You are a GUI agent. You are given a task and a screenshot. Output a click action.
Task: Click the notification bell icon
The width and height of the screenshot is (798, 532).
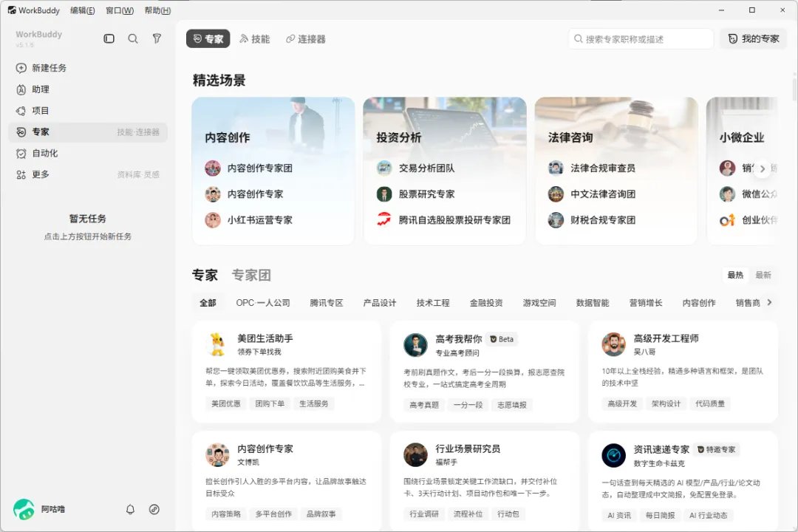pyautogui.click(x=130, y=509)
